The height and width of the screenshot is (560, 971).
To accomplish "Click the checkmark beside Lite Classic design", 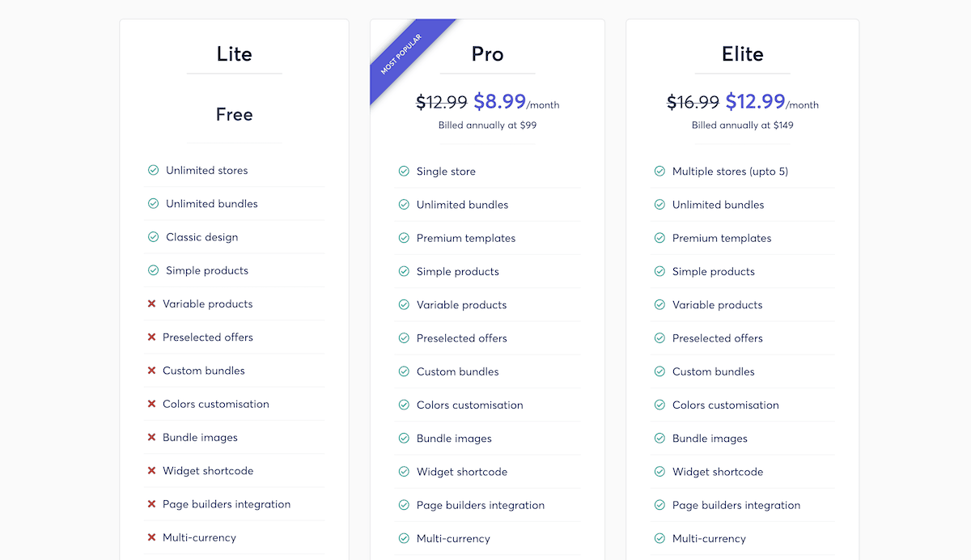I will [x=153, y=237].
